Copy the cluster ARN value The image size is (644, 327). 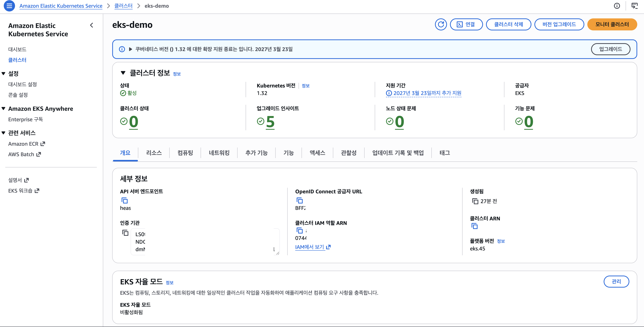474,226
